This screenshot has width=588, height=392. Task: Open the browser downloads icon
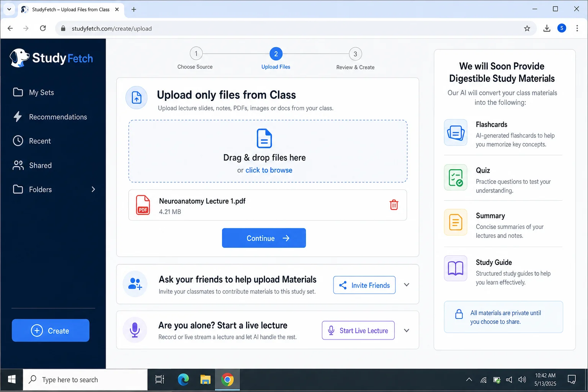[x=547, y=28]
